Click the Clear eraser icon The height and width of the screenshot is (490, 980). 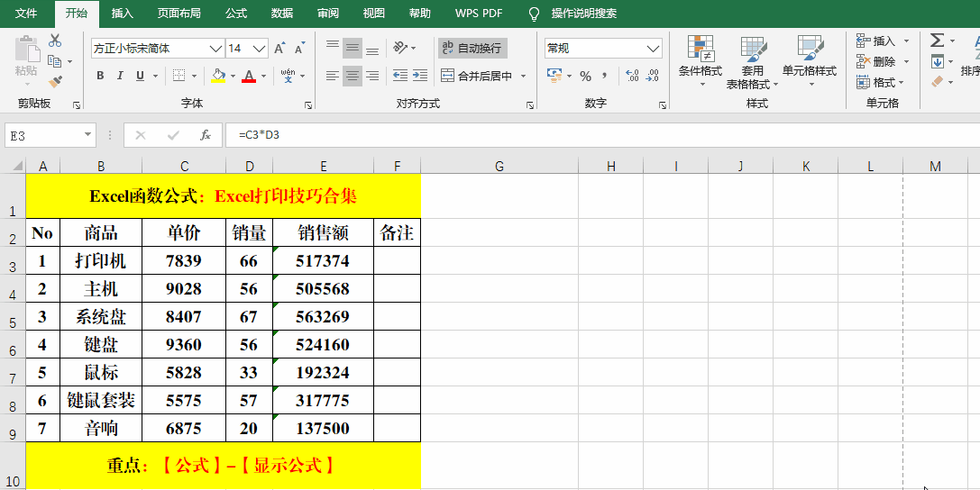[937, 81]
